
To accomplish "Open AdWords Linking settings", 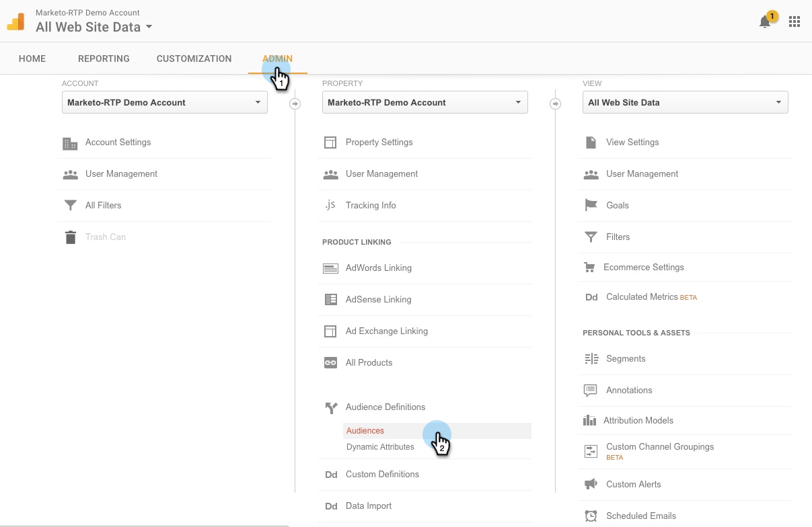I will (378, 268).
